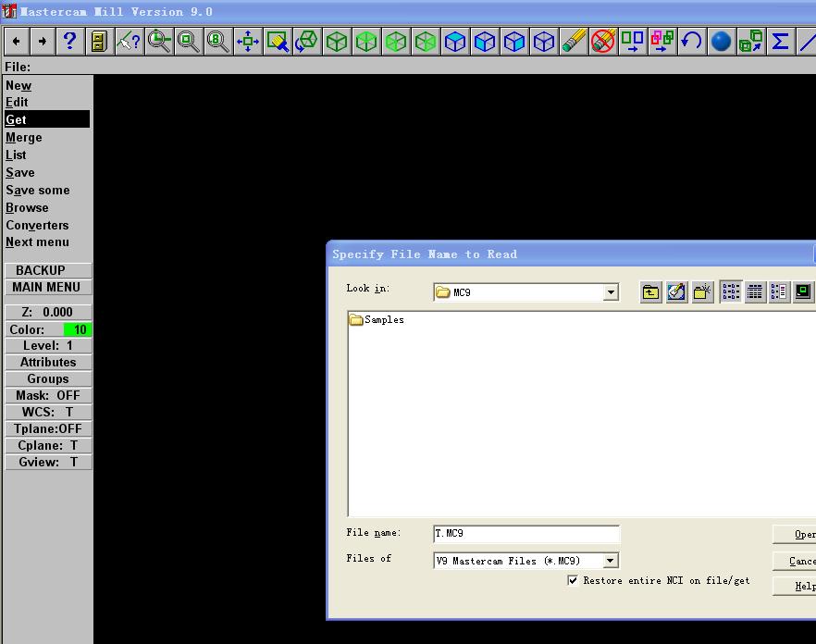Return to MAIN MENU
The height and width of the screenshot is (644, 816).
[48, 287]
